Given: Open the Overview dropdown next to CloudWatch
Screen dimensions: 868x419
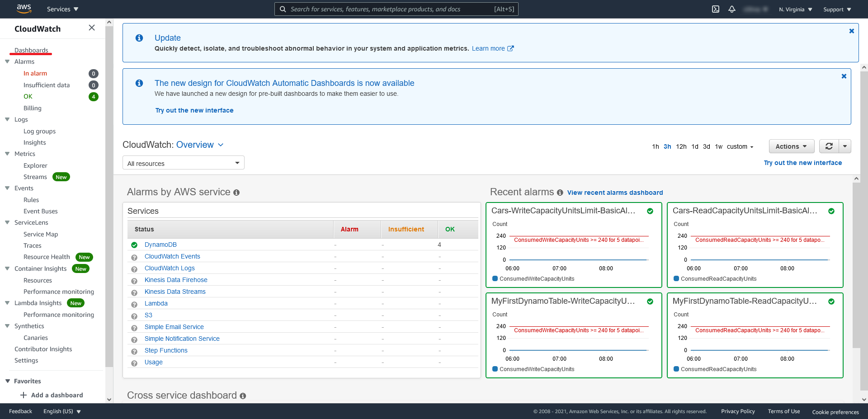Looking at the screenshot, I should pos(200,145).
